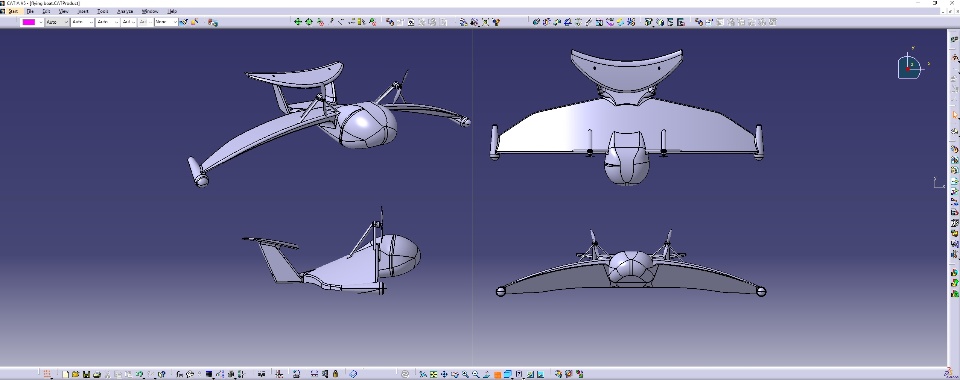
Task: Toggle the orange Create Multi-View icon
Action: pos(497,374)
